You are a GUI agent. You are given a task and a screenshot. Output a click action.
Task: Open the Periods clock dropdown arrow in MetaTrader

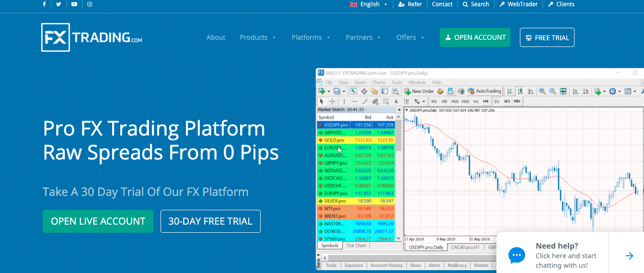[620, 91]
